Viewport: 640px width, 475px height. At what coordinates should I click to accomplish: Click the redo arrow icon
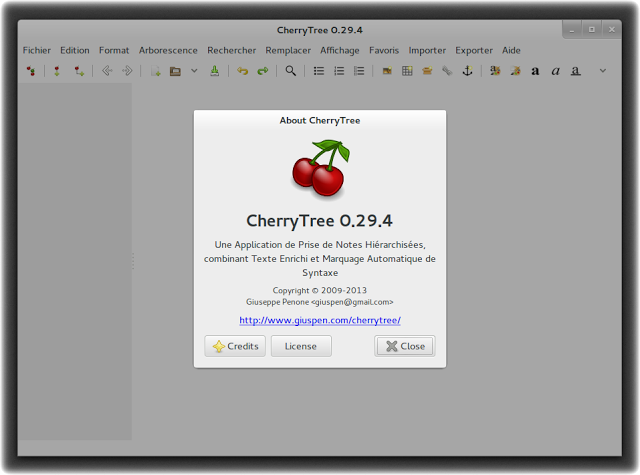263,71
